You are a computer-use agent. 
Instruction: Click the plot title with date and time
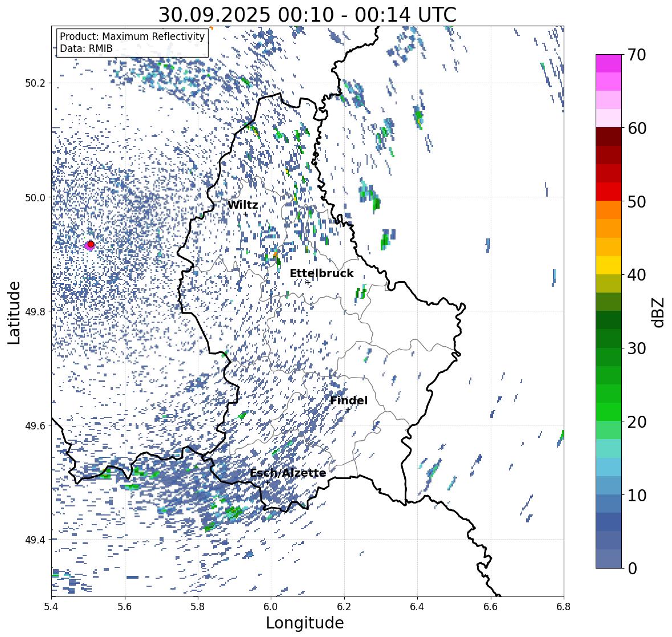tap(307, 15)
